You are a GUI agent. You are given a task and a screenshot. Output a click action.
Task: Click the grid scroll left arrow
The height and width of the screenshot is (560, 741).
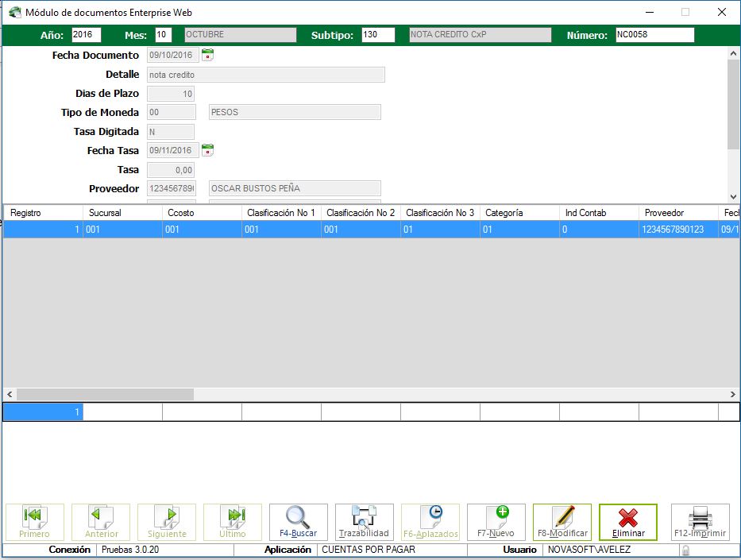click(10, 394)
